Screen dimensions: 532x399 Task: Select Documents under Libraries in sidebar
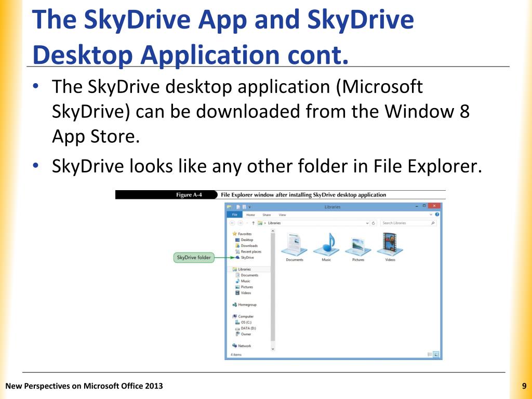tap(247, 275)
